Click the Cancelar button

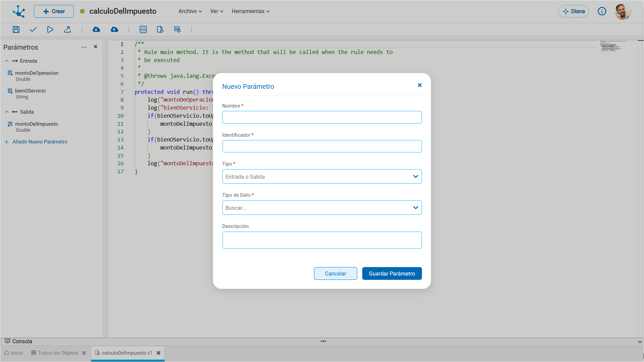pyautogui.click(x=335, y=274)
